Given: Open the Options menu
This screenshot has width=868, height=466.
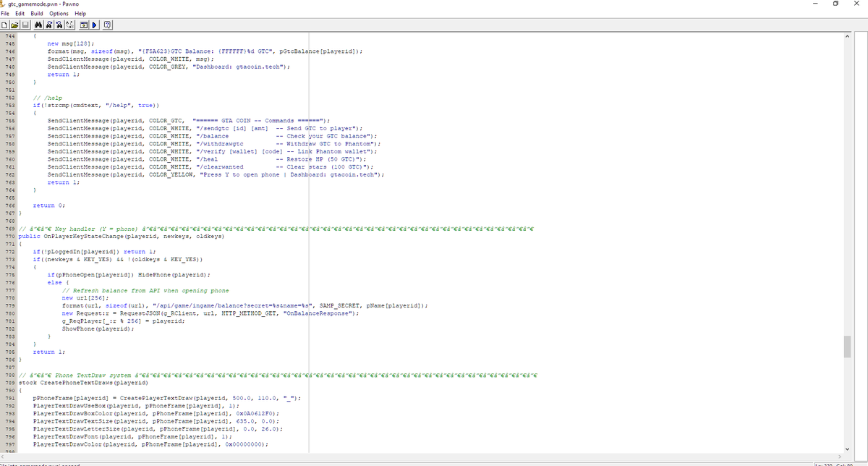Looking at the screenshot, I should (x=59, y=14).
